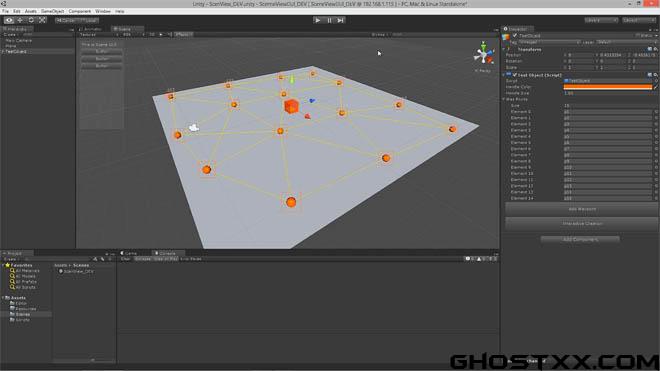
Task: Click the Add Component button
Action: [x=580, y=240]
